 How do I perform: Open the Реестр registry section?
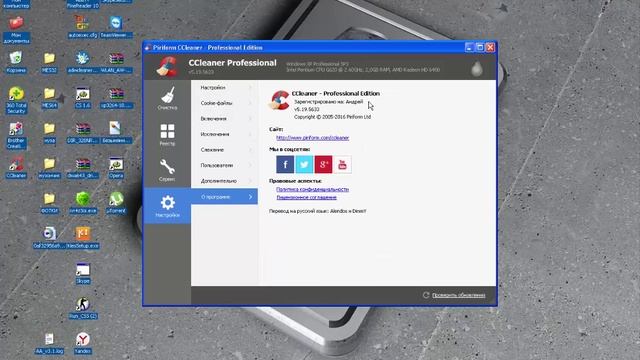pyautogui.click(x=167, y=134)
